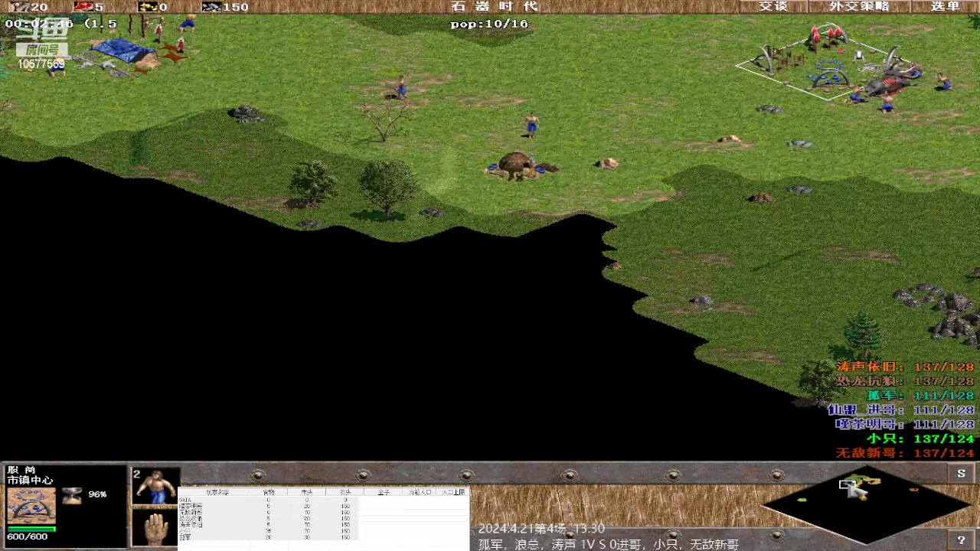Click the food resource icon showing 5
Screen dimensions: 980x551
coord(83,7)
